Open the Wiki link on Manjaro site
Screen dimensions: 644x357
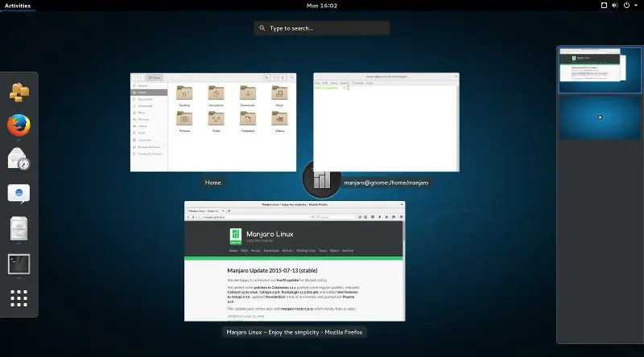click(x=244, y=250)
